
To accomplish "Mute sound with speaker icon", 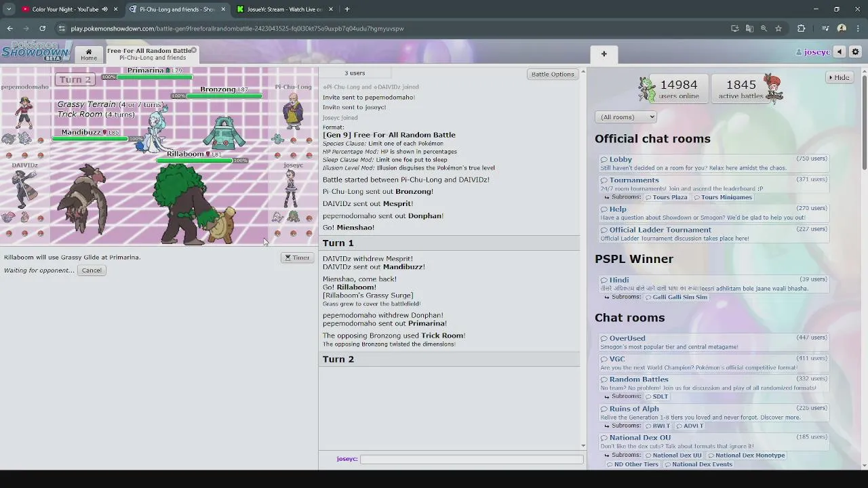I will tap(840, 52).
